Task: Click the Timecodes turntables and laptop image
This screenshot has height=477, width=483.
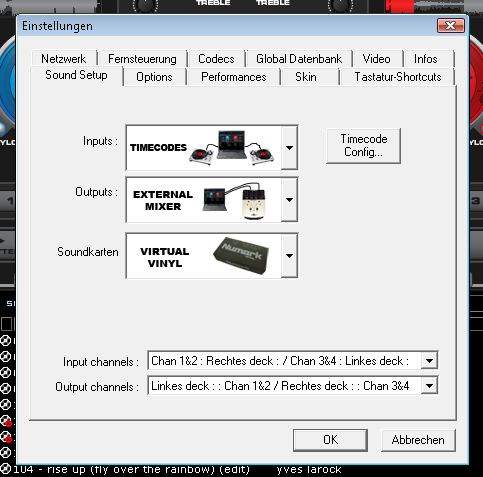Action: pos(232,148)
